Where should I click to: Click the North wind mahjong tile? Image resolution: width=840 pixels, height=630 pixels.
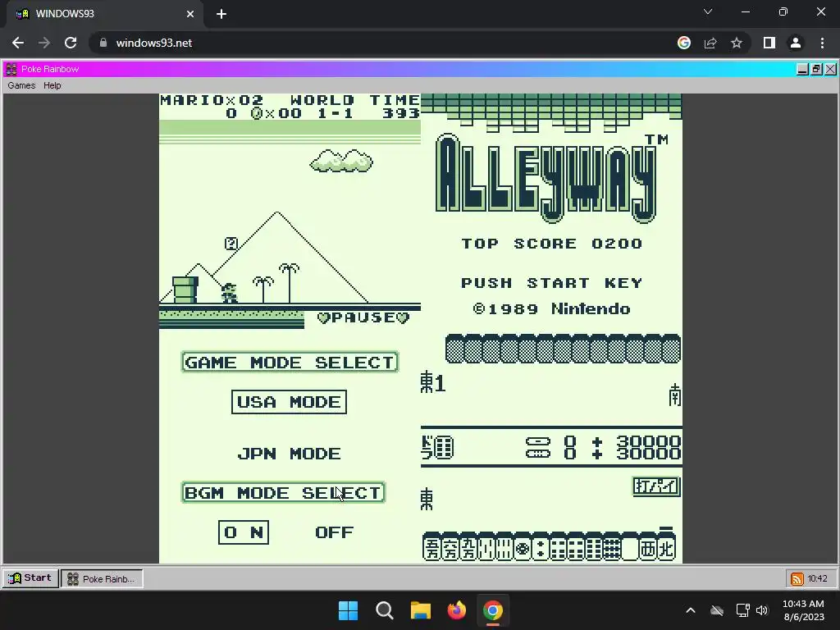pyautogui.click(x=666, y=548)
